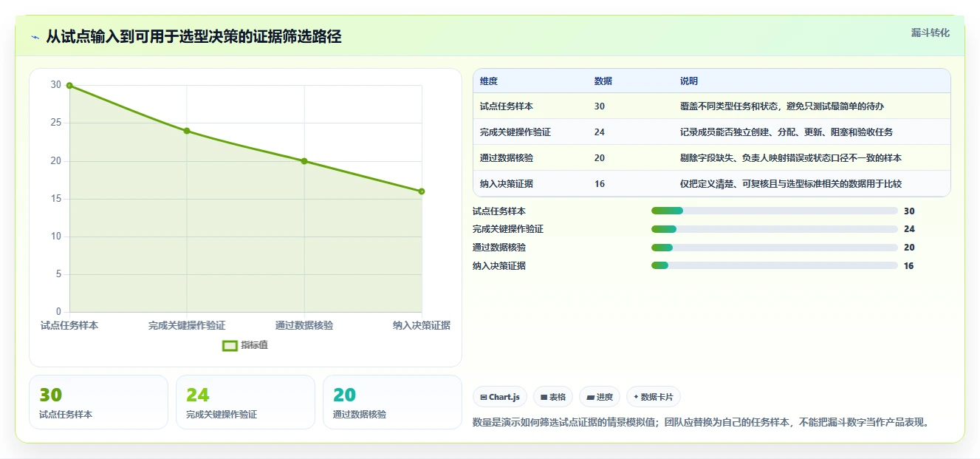Viewport: 980px width, 459px height.
Task: Click the footer note starting 数量是演示如何筛选
Action: point(700,423)
